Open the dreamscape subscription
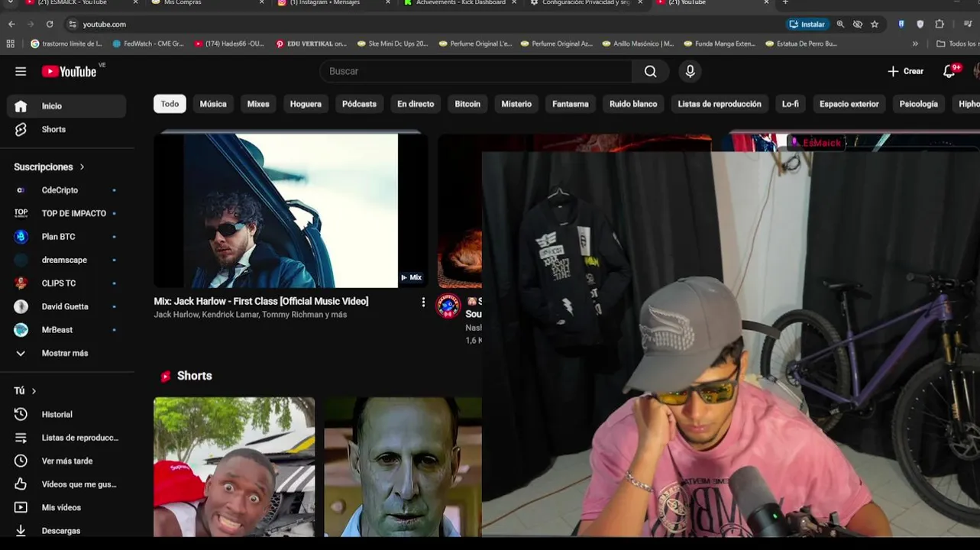Viewport: 980px width, 550px height. 66,260
